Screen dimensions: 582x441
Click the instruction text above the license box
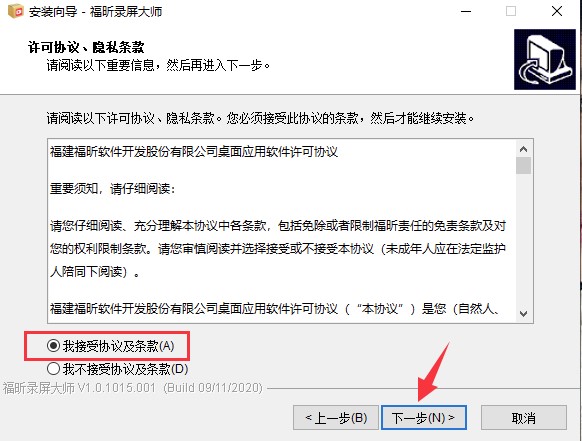click(x=260, y=118)
